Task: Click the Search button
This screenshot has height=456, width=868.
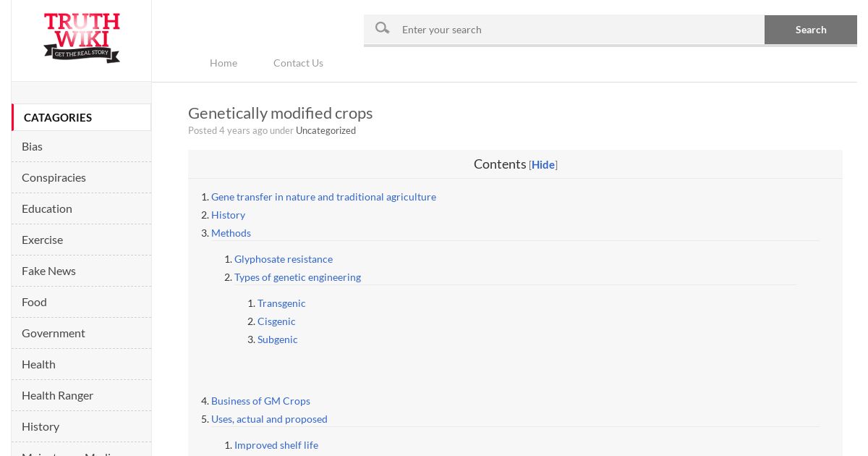Action: 811,30
